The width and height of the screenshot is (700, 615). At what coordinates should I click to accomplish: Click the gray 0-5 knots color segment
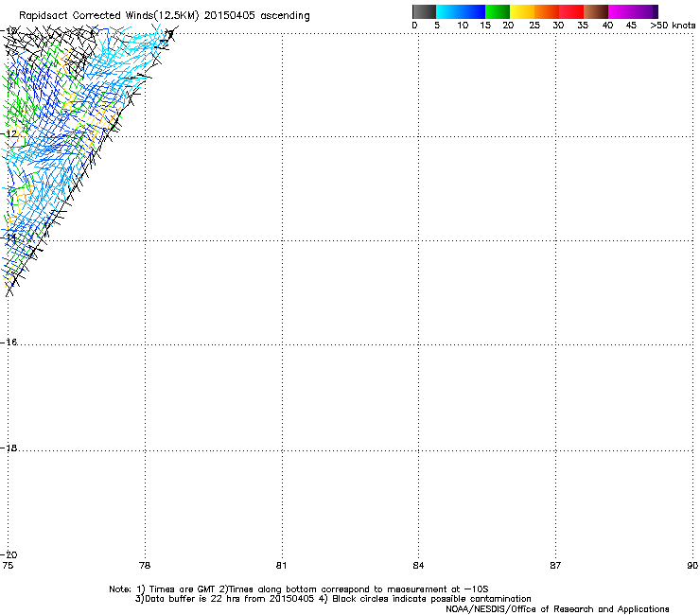[424, 11]
